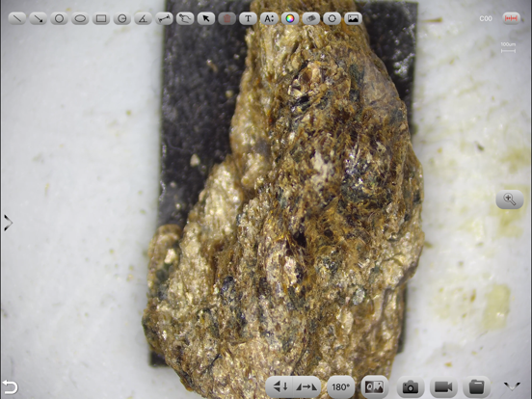The width and height of the screenshot is (532, 399).
Task: Click the magnifier zoom-in button
Action: pyautogui.click(x=510, y=199)
